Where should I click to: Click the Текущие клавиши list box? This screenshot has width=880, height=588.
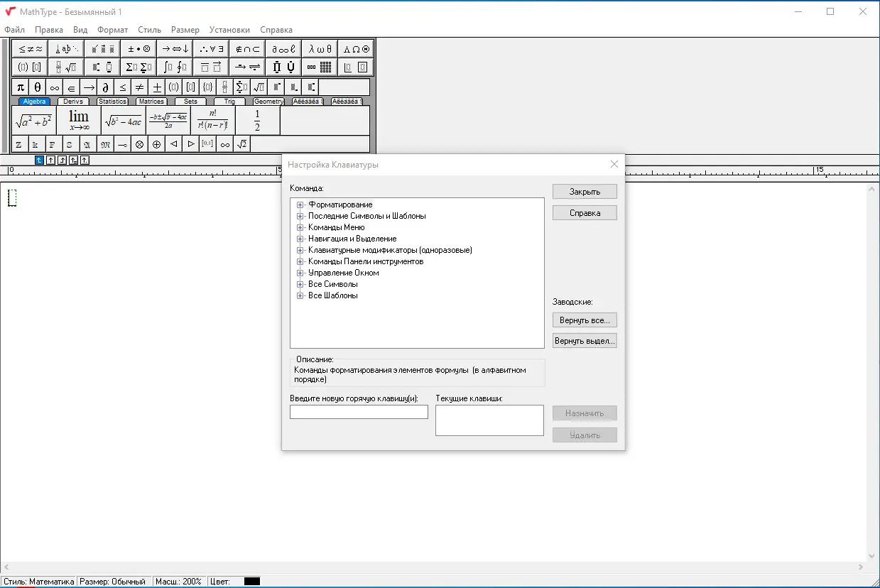point(489,420)
